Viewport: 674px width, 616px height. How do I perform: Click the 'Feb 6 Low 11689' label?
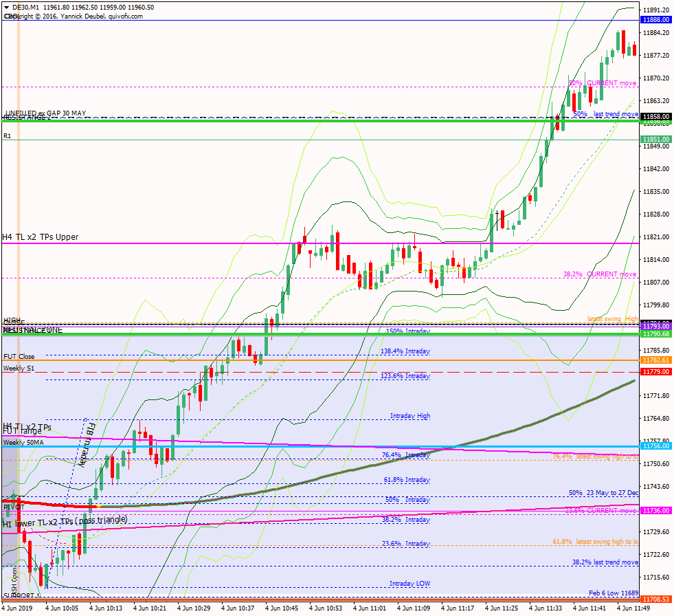coord(614,593)
